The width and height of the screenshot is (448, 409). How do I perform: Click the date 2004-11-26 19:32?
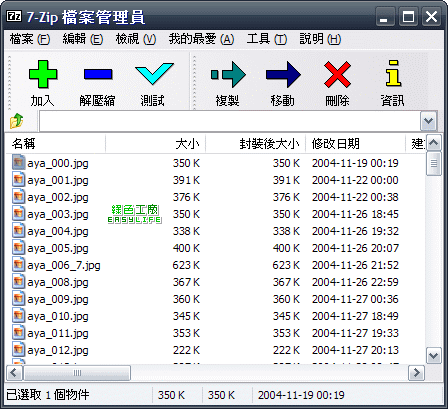pos(355,231)
